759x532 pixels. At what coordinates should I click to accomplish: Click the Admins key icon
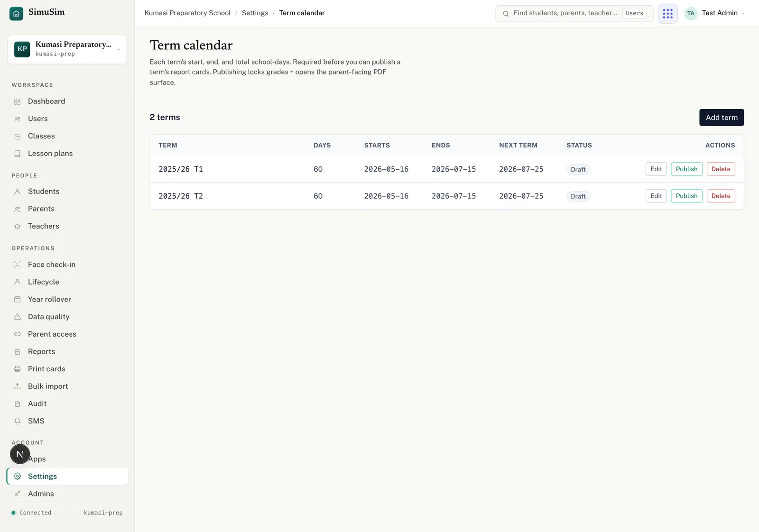point(18,494)
